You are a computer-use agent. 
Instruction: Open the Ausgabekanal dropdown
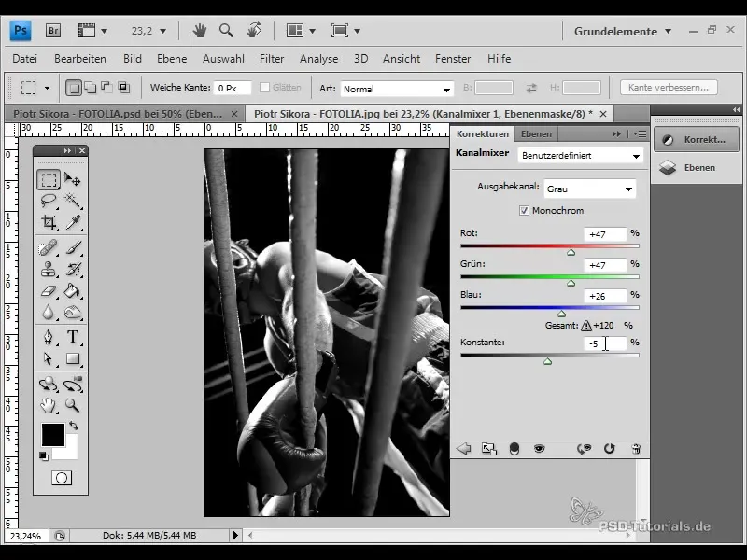[590, 189]
